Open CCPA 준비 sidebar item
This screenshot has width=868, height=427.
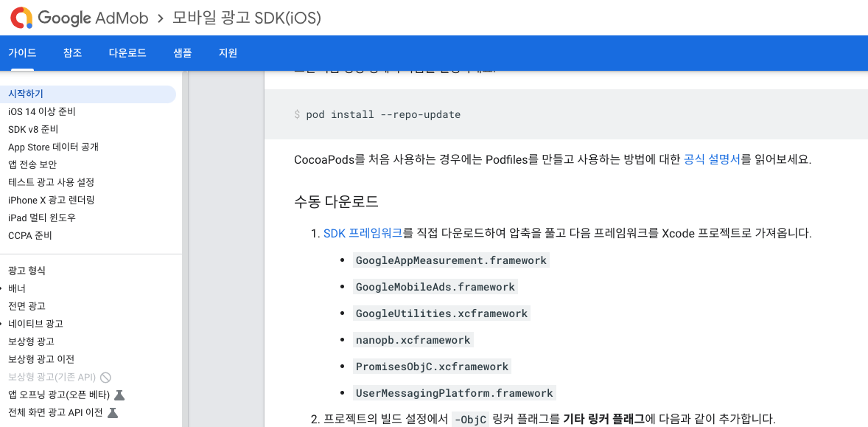pos(30,235)
